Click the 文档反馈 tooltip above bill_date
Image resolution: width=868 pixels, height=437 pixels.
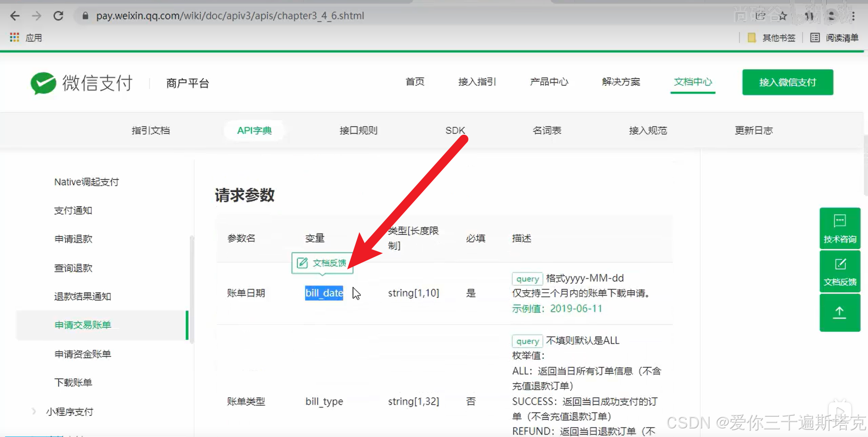pyautogui.click(x=322, y=263)
